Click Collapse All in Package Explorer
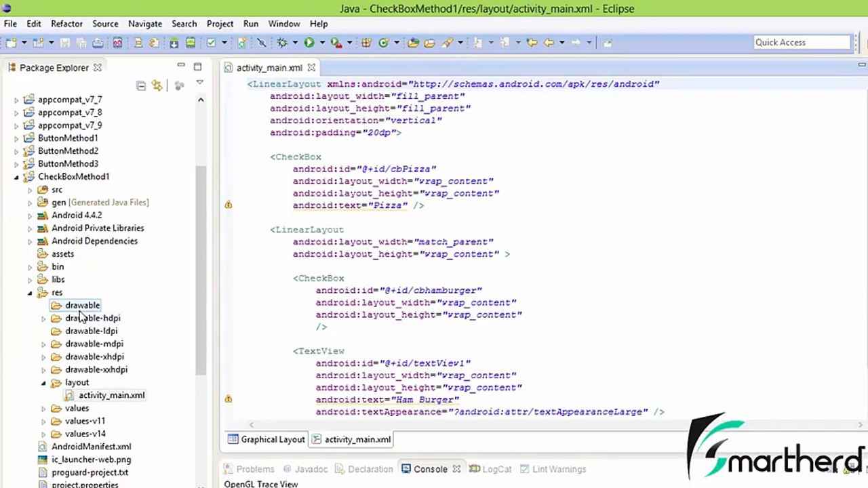868x488 pixels. (x=141, y=85)
